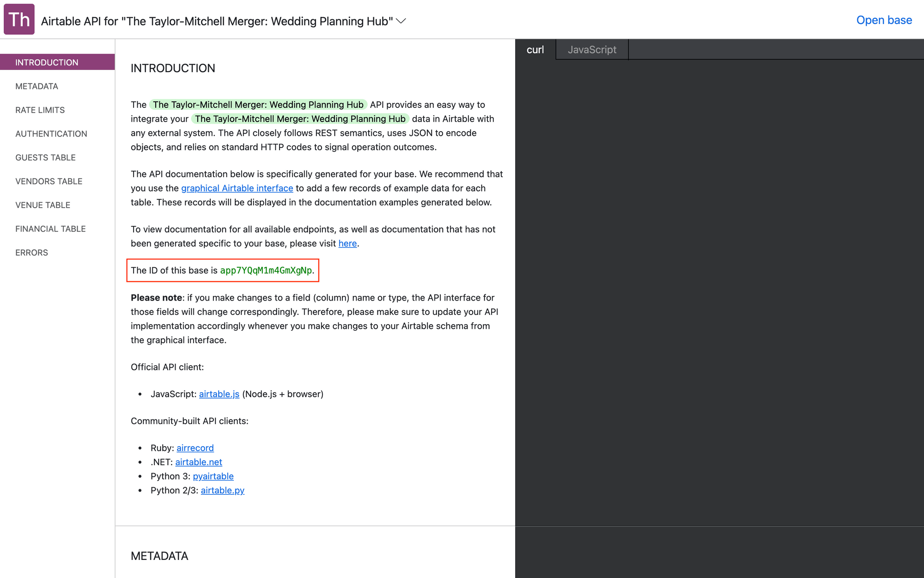Open the RATE LIMITS section
Screen dimensions: 924x578
(x=40, y=110)
